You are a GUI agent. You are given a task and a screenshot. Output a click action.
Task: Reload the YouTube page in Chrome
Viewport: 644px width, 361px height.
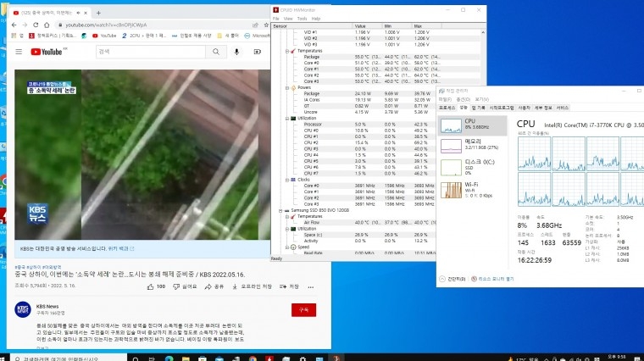point(36,25)
